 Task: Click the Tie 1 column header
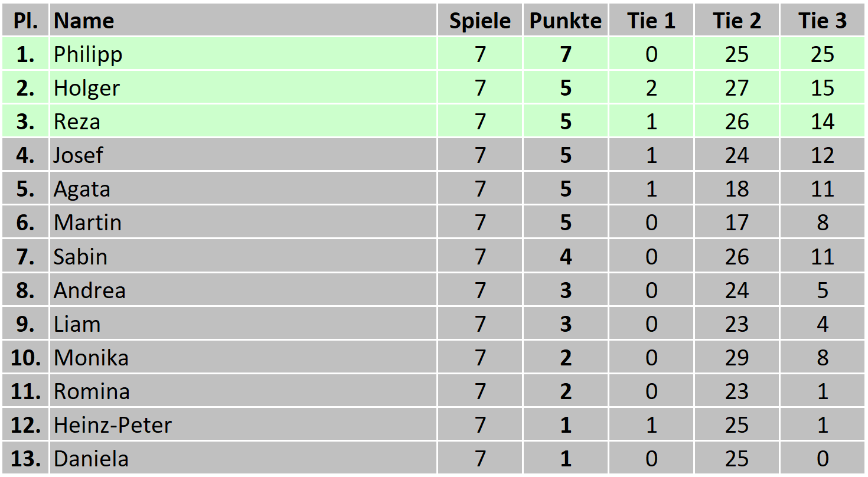[x=651, y=21]
